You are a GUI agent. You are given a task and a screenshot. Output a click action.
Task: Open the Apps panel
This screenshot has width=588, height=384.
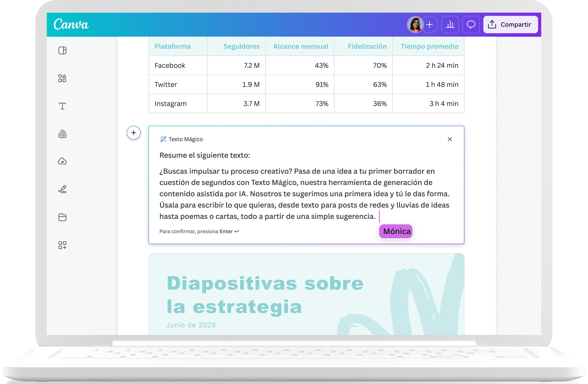[x=62, y=245]
